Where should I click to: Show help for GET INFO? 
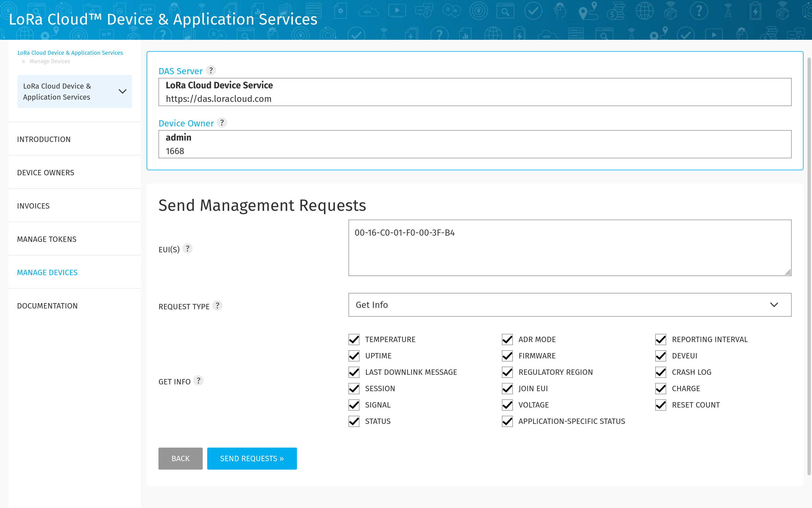click(199, 381)
